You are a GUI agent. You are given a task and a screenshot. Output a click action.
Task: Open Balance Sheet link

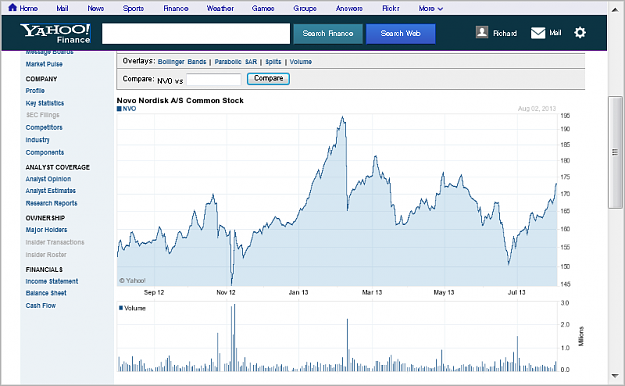coord(46,293)
